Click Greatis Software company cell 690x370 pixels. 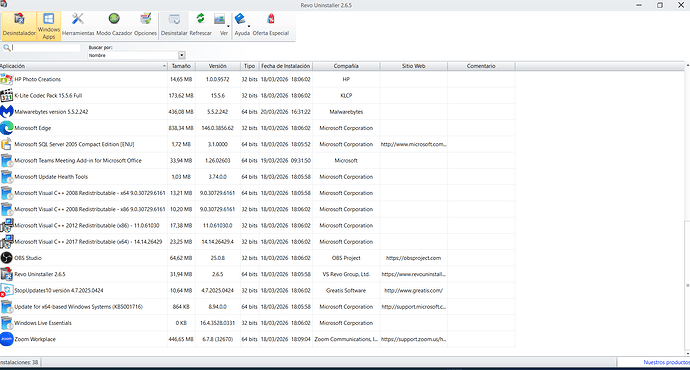(346, 290)
